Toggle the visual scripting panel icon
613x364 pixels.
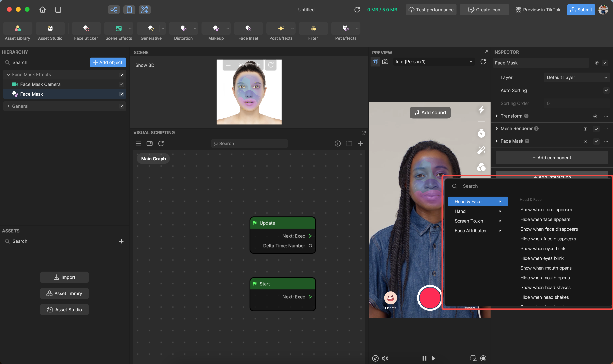114,10
